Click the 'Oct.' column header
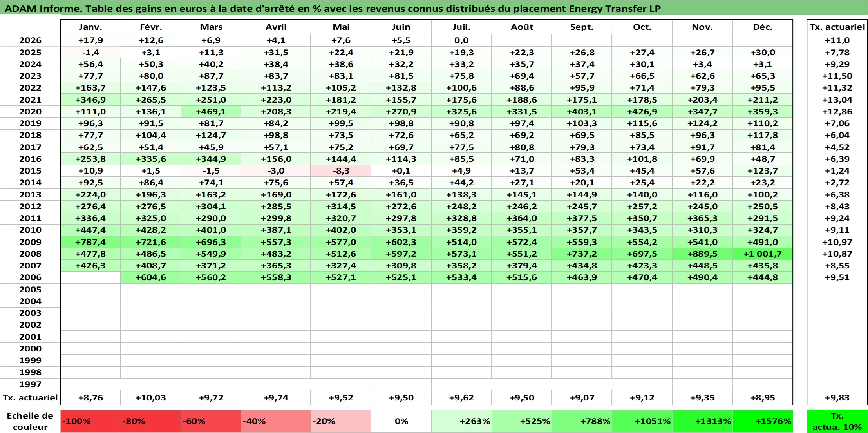 pyautogui.click(x=642, y=27)
